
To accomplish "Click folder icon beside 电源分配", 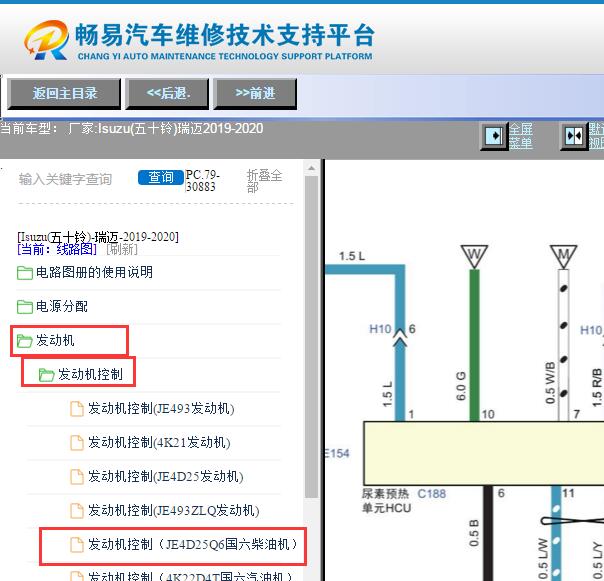I will [25, 307].
